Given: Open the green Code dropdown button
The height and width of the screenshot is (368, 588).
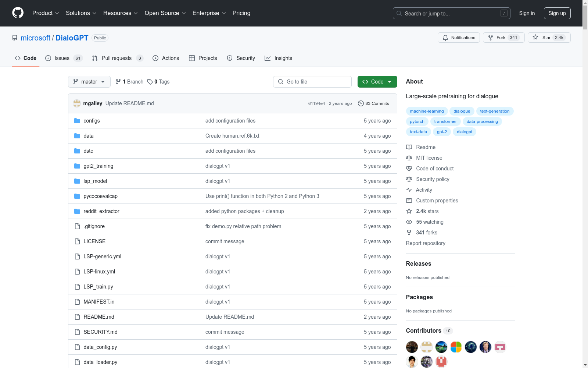Looking at the screenshot, I should tap(377, 82).
